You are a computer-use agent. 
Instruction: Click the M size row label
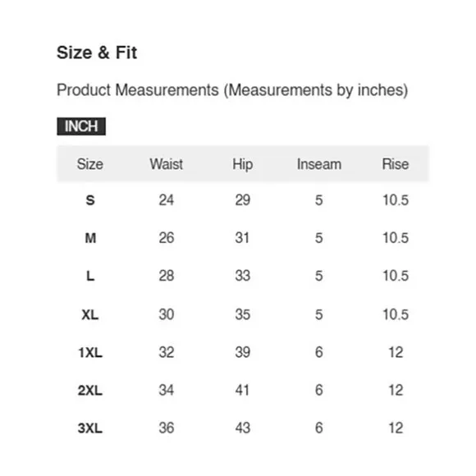pyautogui.click(x=90, y=238)
